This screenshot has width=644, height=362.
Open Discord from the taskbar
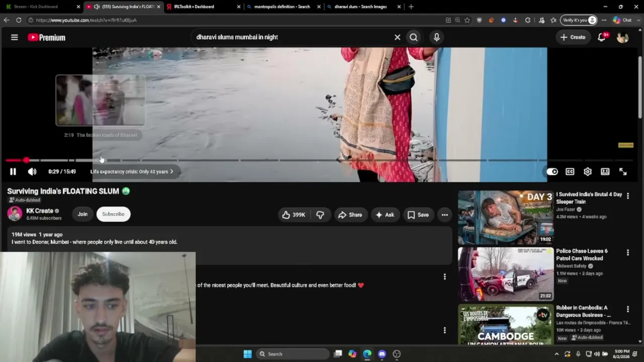coord(382,354)
